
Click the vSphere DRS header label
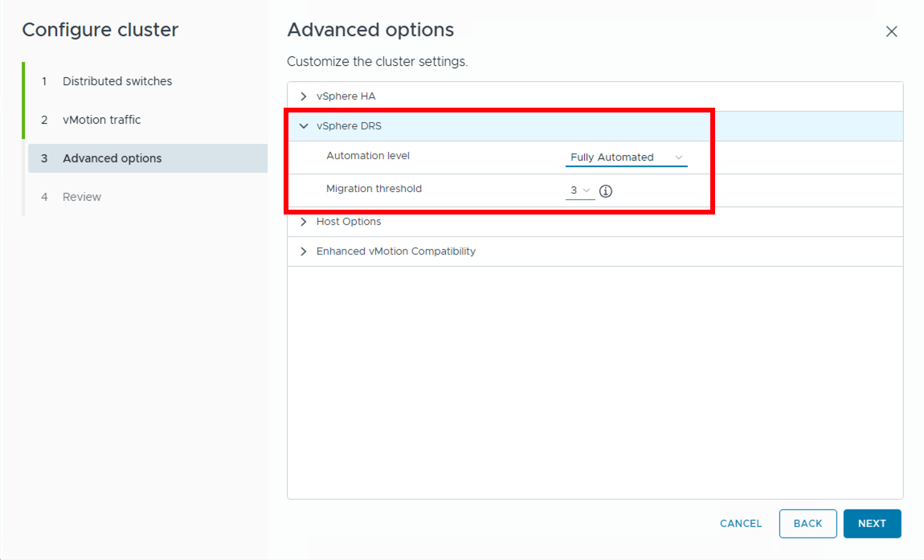[349, 126]
